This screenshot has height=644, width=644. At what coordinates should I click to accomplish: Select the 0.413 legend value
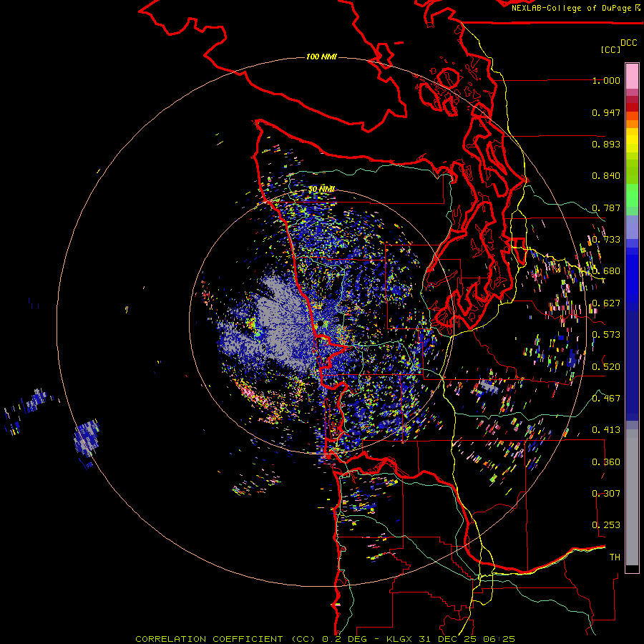pyautogui.click(x=606, y=430)
